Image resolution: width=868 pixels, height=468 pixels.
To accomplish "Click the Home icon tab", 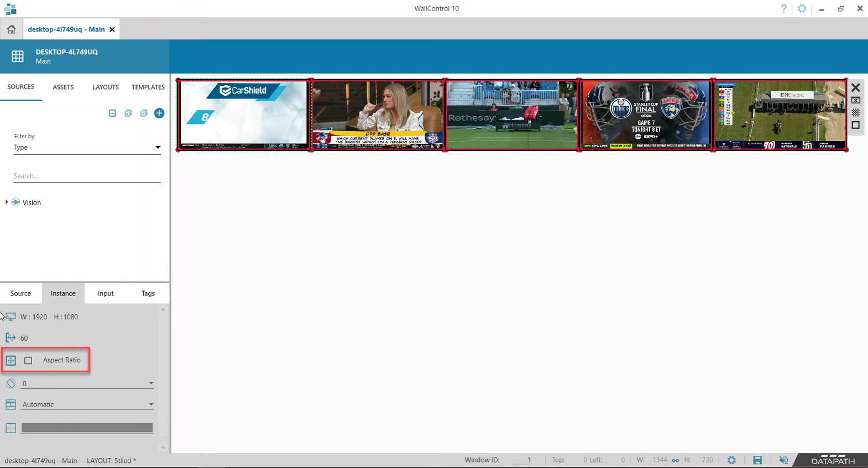I will pyautogui.click(x=11, y=29).
